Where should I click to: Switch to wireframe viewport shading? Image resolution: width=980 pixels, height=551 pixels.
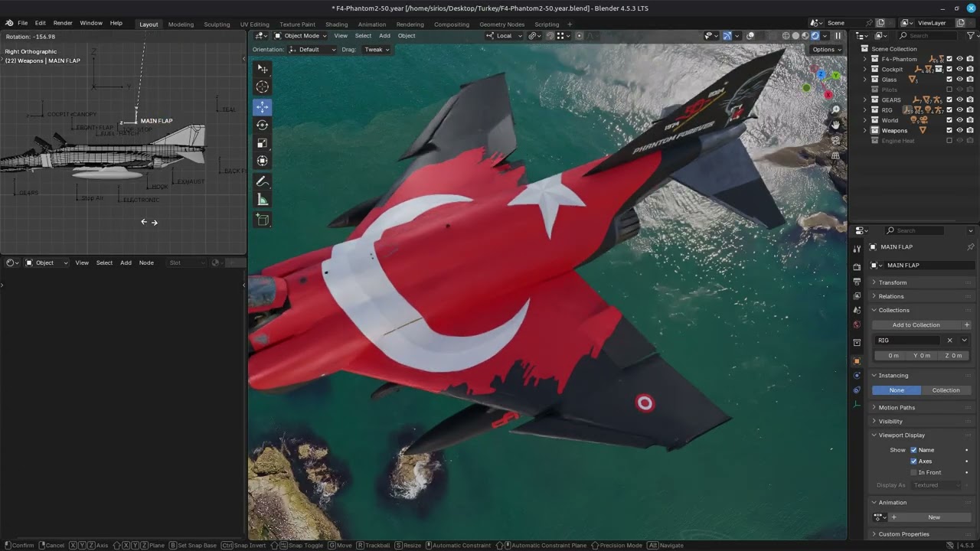click(786, 36)
